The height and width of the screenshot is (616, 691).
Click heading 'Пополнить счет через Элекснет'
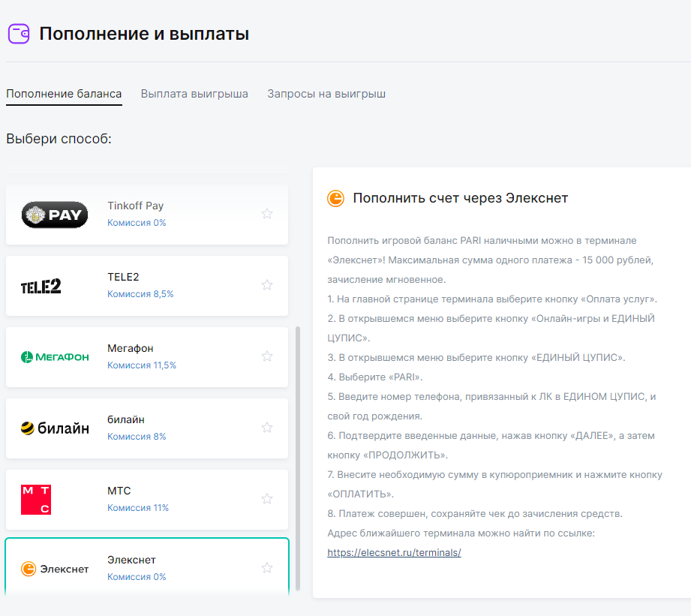click(461, 198)
